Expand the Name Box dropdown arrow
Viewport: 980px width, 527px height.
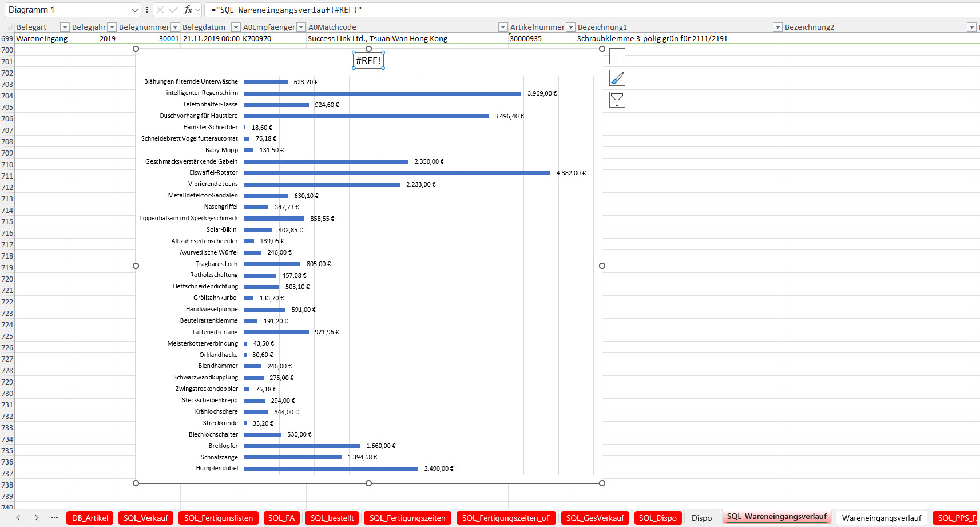pyautogui.click(x=135, y=10)
